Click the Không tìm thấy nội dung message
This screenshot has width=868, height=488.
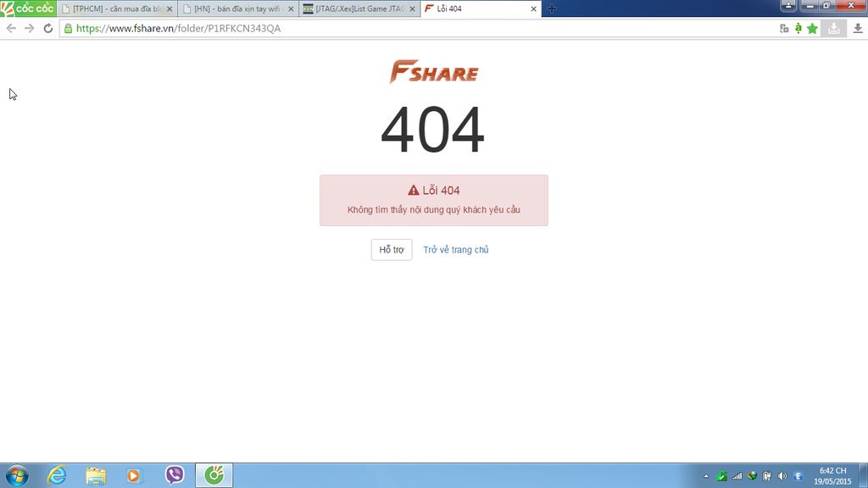(434, 210)
